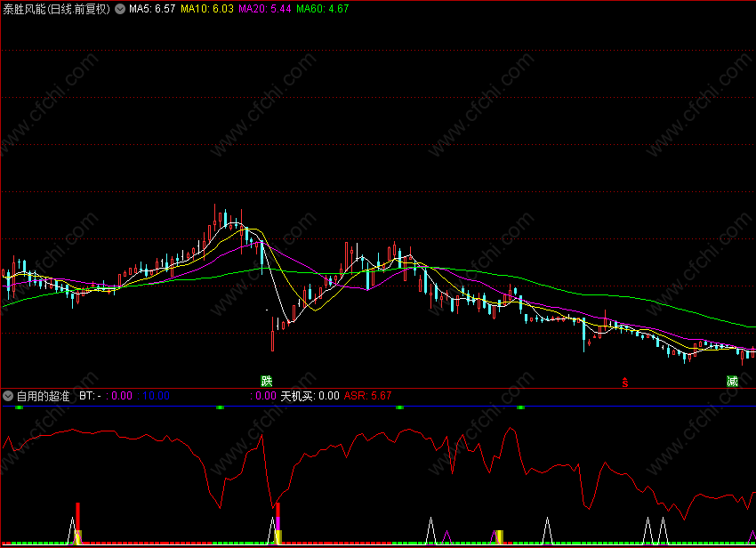Click the 泰胜风能 chart title

coord(56,9)
